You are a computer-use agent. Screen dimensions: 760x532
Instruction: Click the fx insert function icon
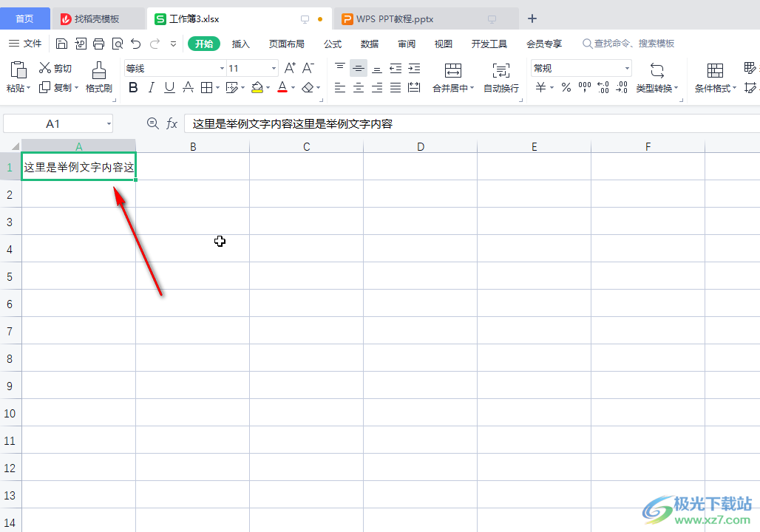[x=172, y=123]
